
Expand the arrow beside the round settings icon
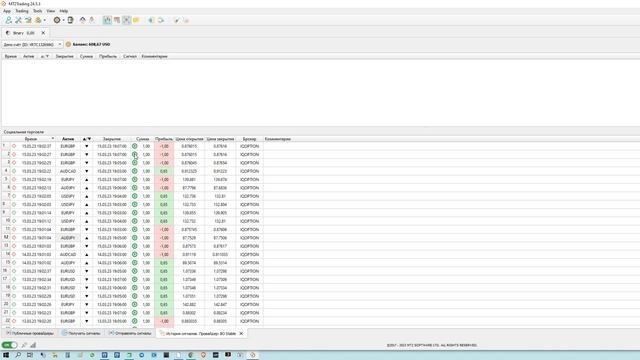pos(63,20)
